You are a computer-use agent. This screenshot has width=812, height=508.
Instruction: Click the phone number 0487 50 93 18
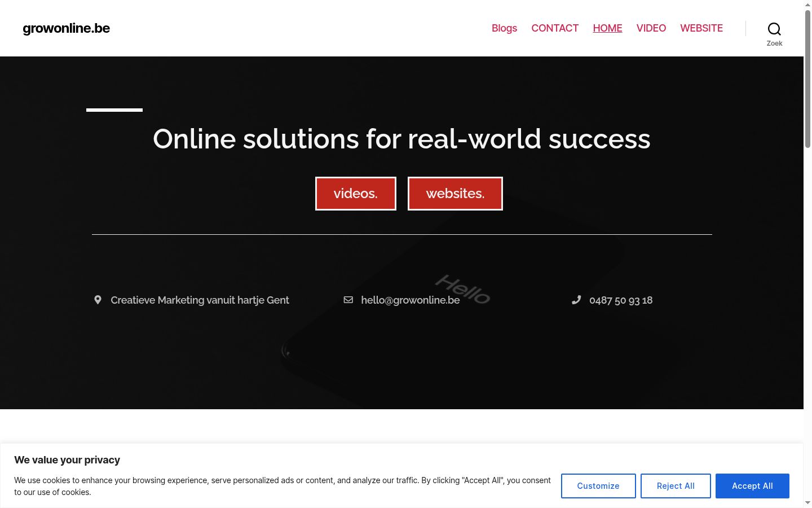(x=621, y=300)
